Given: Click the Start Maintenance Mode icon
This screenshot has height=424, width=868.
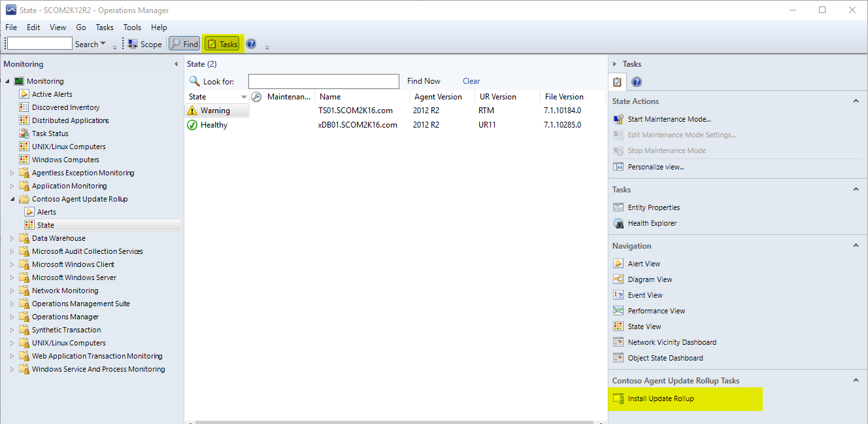Looking at the screenshot, I should [x=618, y=119].
